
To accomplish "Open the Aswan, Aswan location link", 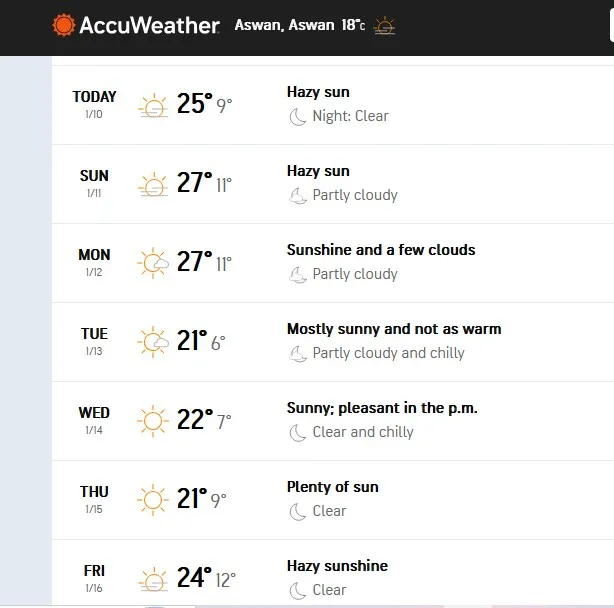I will point(283,25).
